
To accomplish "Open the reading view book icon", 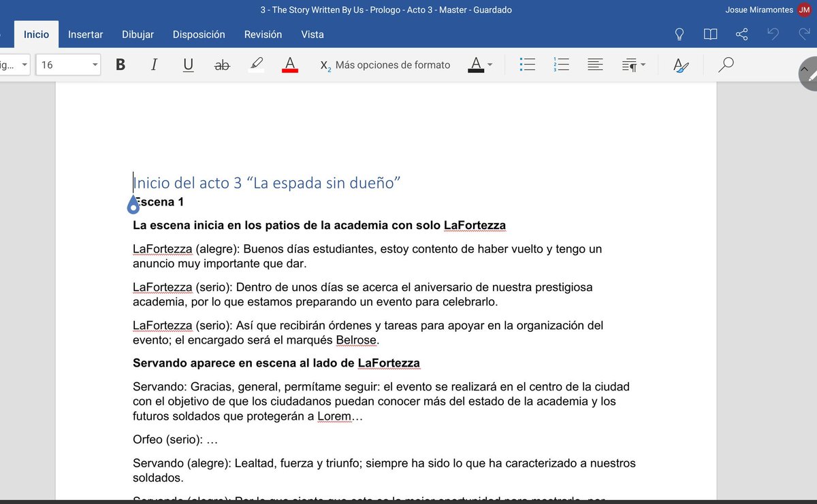I will click(x=710, y=34).
